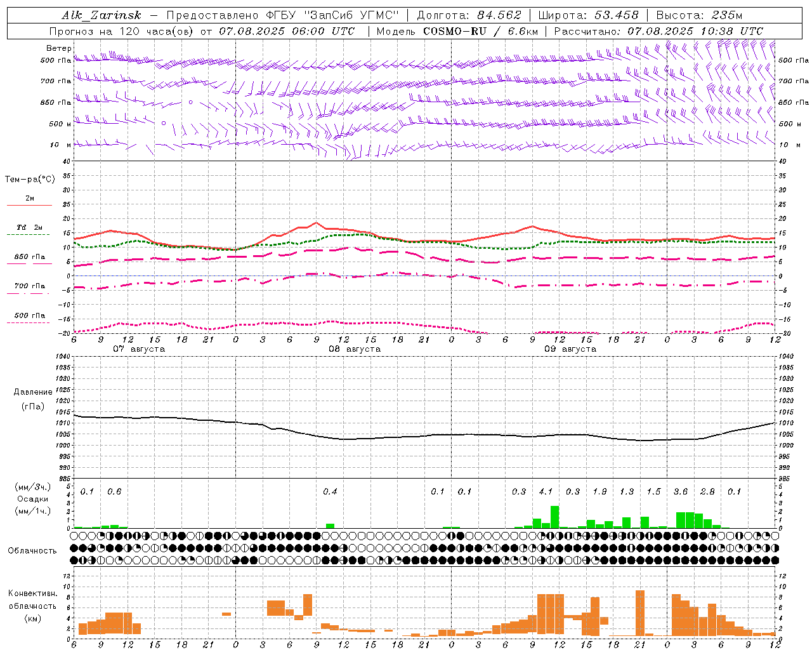Click the tallest green precipitation bar
Image resolution: width=812 pixels, height=650 pixels.
pyautogui.click(x=554, y=517)
